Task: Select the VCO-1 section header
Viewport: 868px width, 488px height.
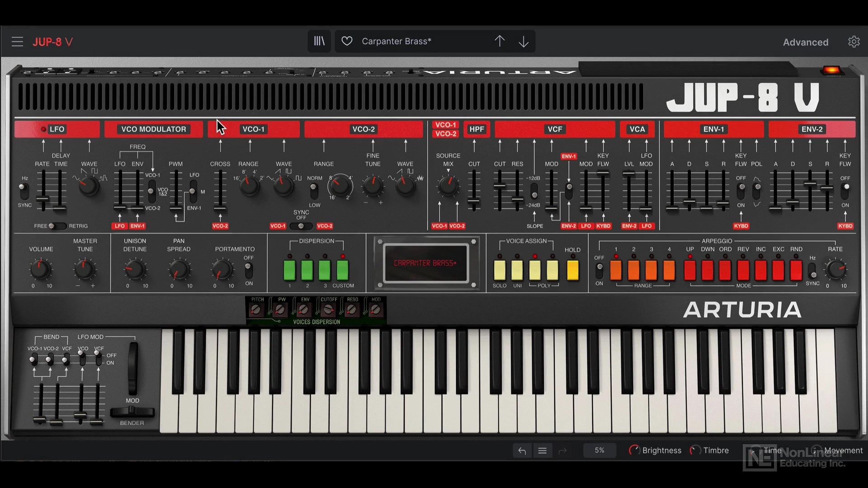Action: click(254, 129)
